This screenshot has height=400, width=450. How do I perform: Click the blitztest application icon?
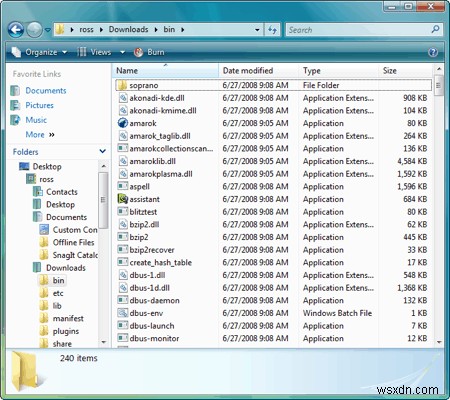[x=123, y=212]
